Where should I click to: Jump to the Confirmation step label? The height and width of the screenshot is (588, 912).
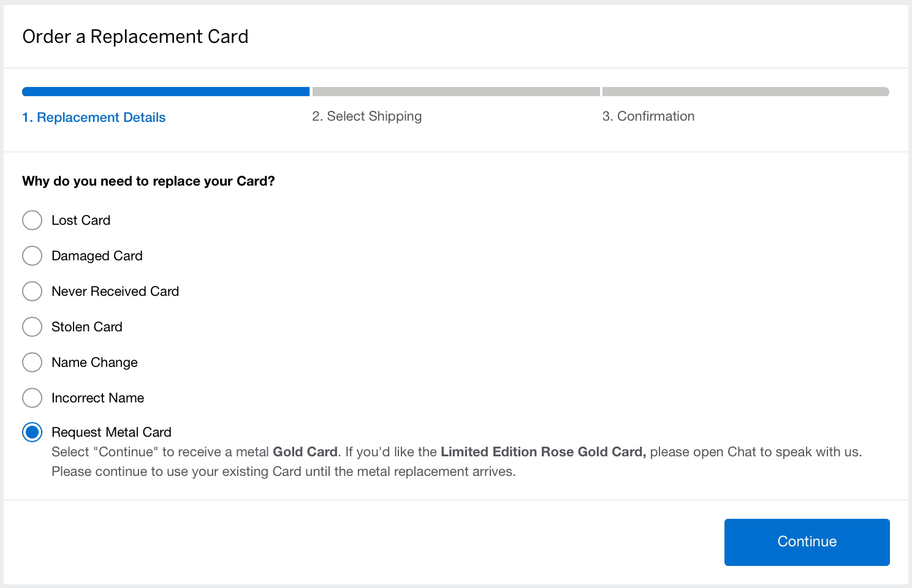[648, 116]
